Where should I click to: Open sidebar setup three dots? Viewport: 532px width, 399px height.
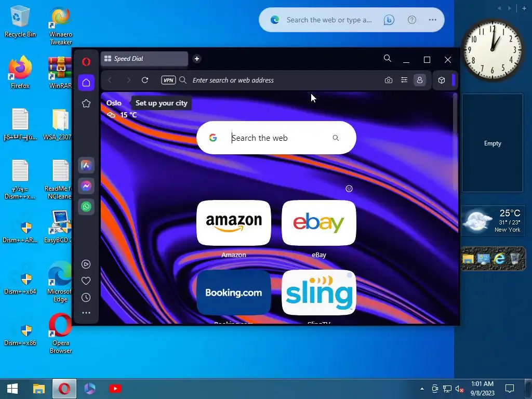[86, 312]
